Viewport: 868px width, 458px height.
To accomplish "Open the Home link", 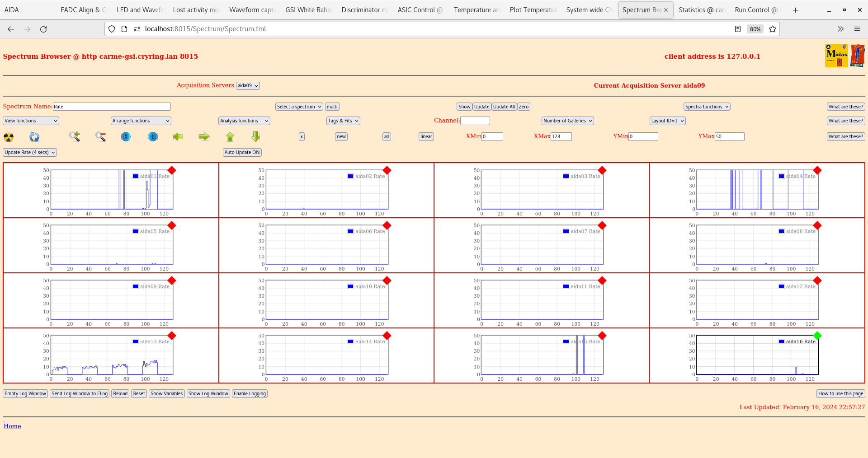I will [12, 426].
